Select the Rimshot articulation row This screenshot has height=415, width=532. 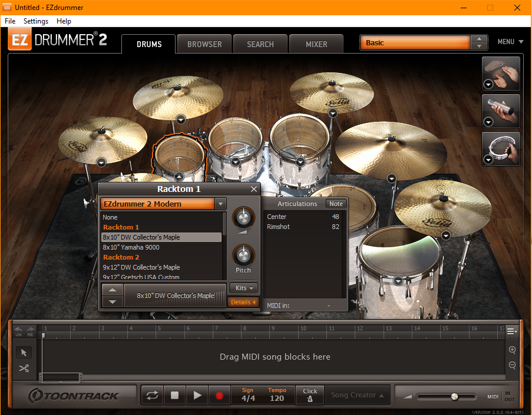(303, 227)
